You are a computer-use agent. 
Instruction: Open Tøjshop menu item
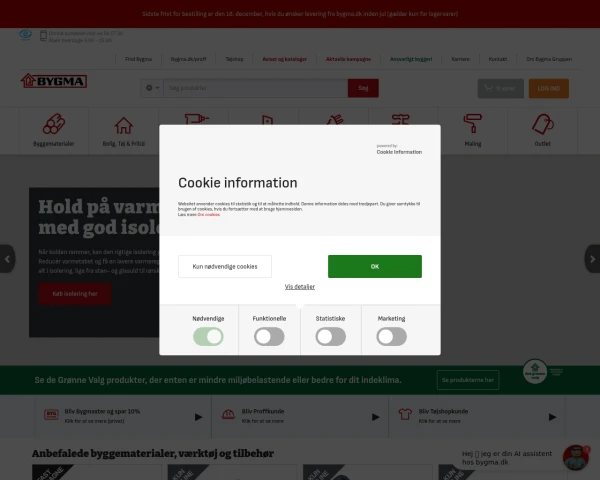click(234, 59)
